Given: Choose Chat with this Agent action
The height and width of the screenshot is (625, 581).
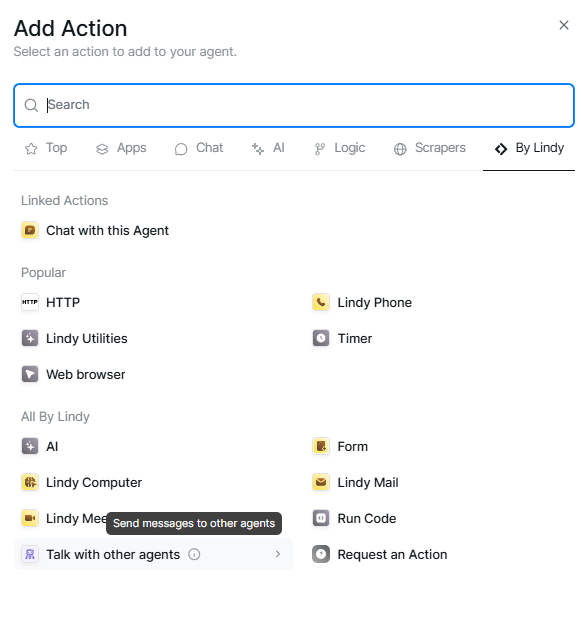Looking at the screenshot, I should coord(95,230).
